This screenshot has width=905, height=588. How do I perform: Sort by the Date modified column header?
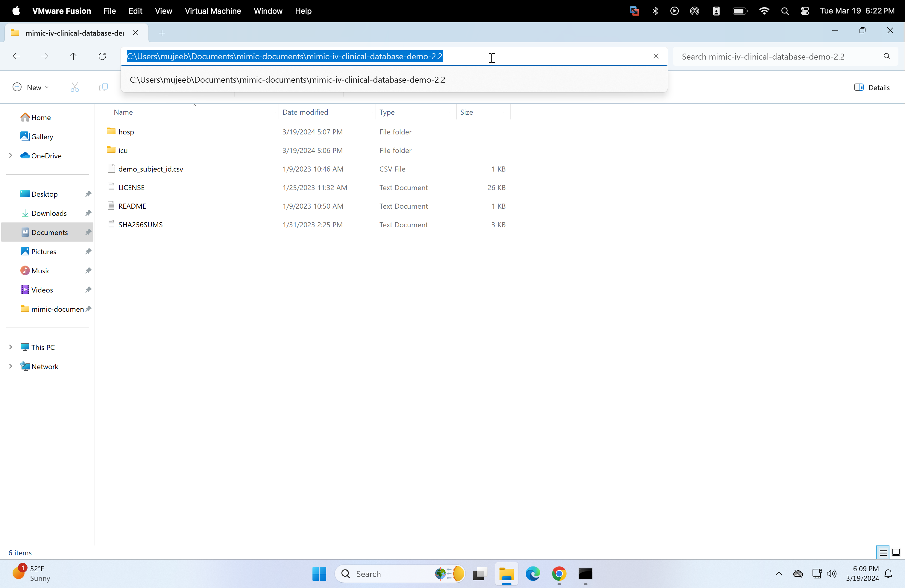pyautogui.click(x=305, y=112)
